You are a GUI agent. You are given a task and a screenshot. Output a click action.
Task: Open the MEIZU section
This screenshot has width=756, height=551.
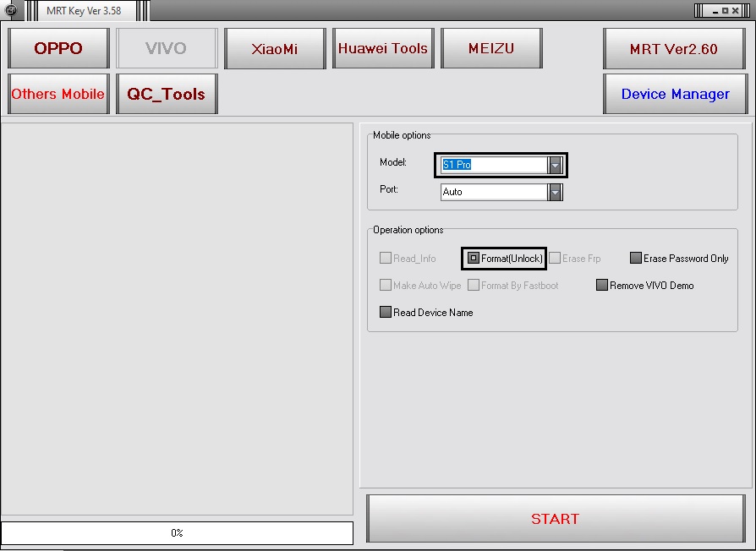coord(491,48)
